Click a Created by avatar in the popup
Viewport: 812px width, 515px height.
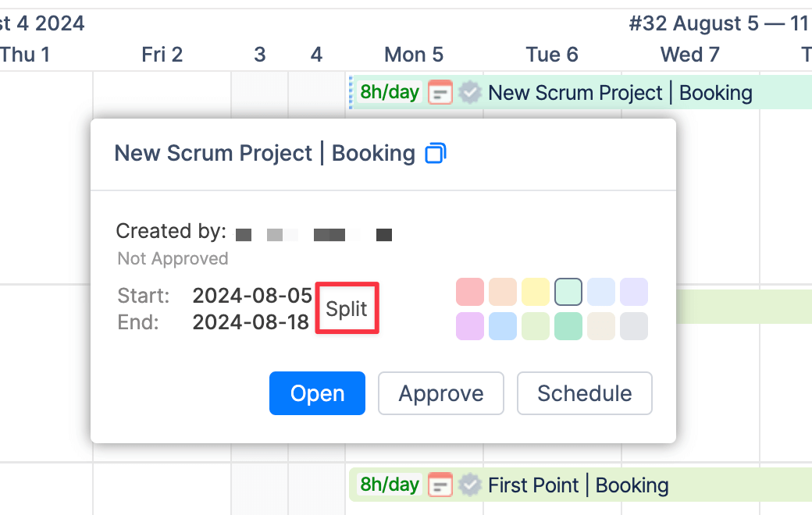244,234
